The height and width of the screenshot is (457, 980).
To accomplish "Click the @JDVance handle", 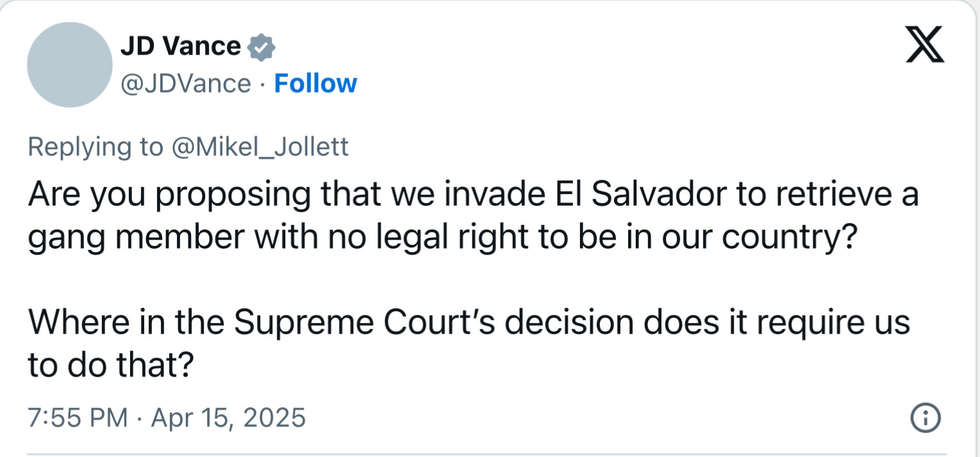I will (186, 84).
